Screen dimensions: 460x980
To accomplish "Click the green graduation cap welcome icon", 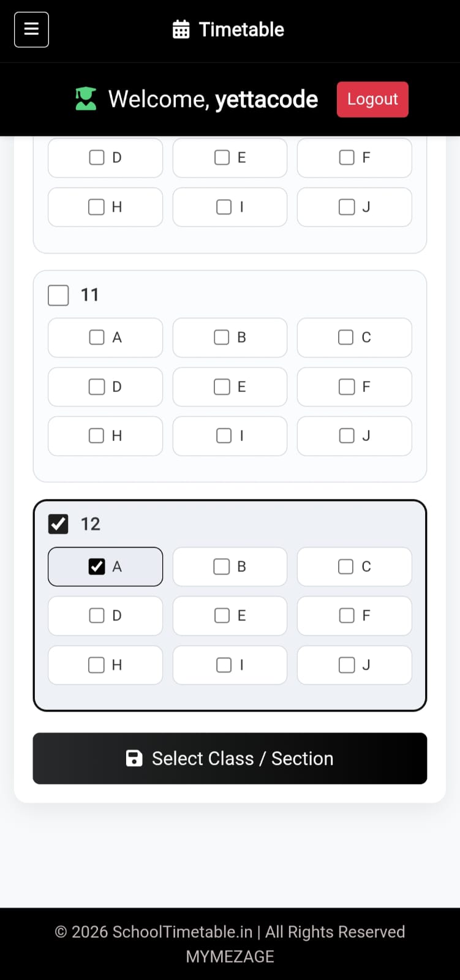I will 85,99.
